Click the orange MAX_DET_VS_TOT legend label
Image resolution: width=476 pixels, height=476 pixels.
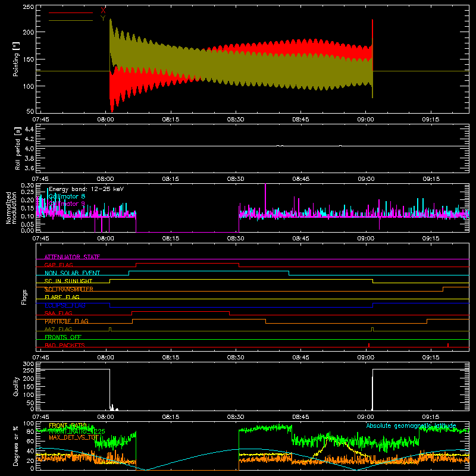[x=74, y=437]
